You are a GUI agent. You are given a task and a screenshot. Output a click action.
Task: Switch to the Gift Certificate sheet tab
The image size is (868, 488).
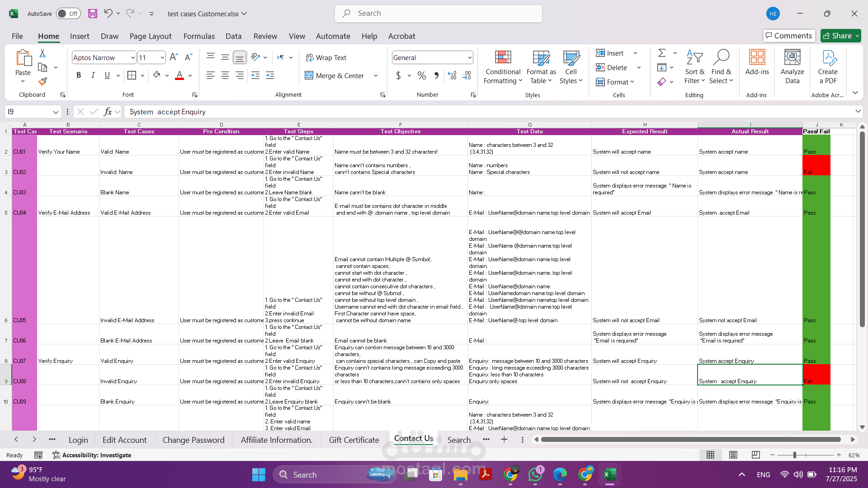(354, 440)
